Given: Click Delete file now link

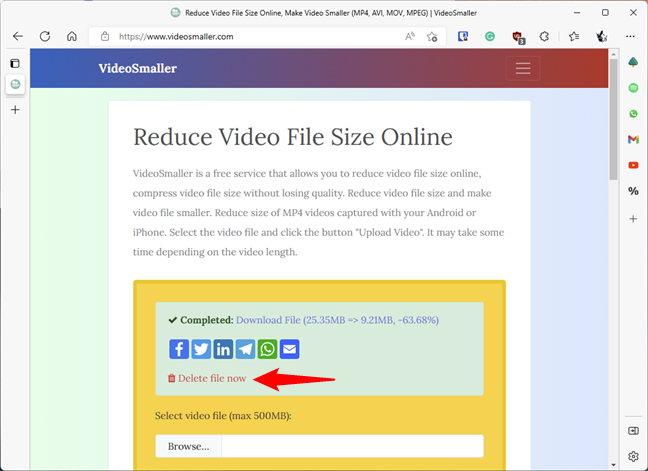Looking at the screenshot, I should (x=207, y=378).
